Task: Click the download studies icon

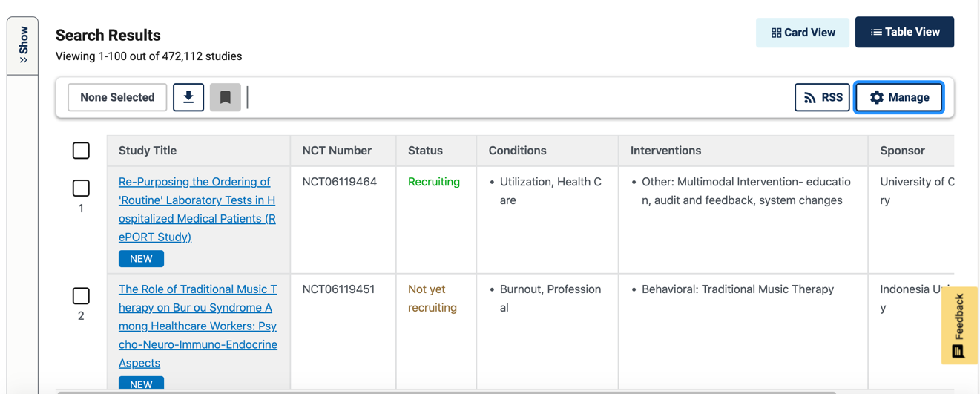Action: [188, 97]
